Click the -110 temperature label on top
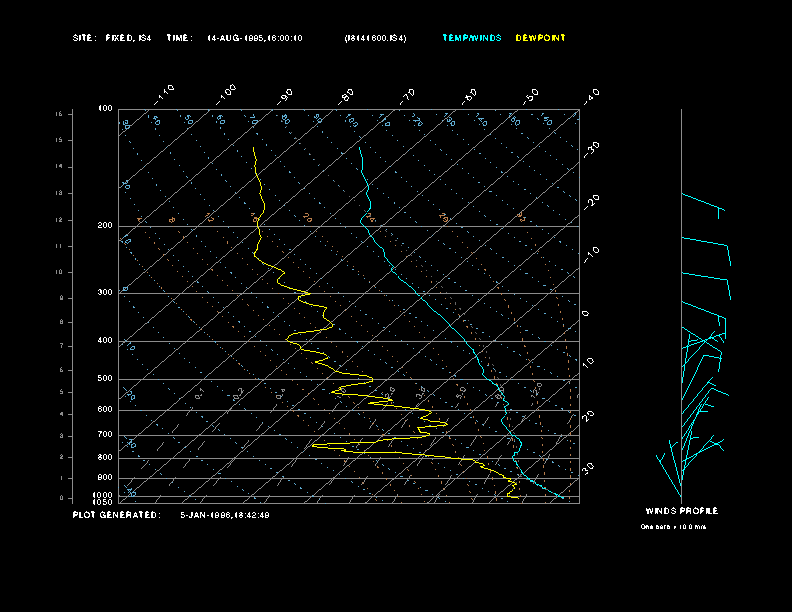Image resolution: width=792 pixels, height=612 pixels. [x=164, y=95]
